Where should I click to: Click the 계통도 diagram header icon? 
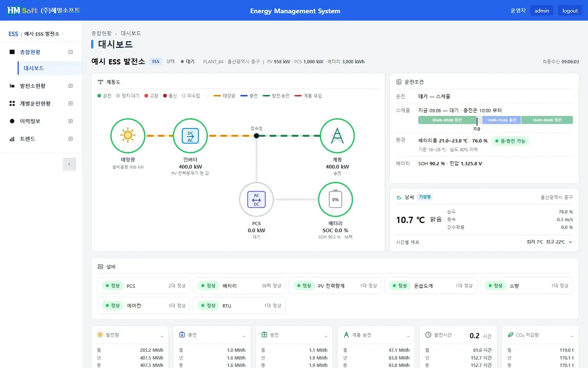100,82
